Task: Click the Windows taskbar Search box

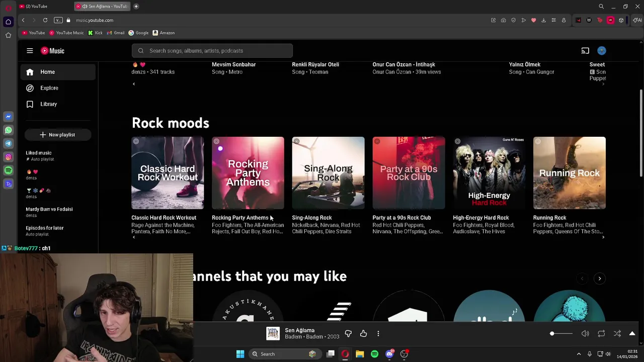Action: 284,354
